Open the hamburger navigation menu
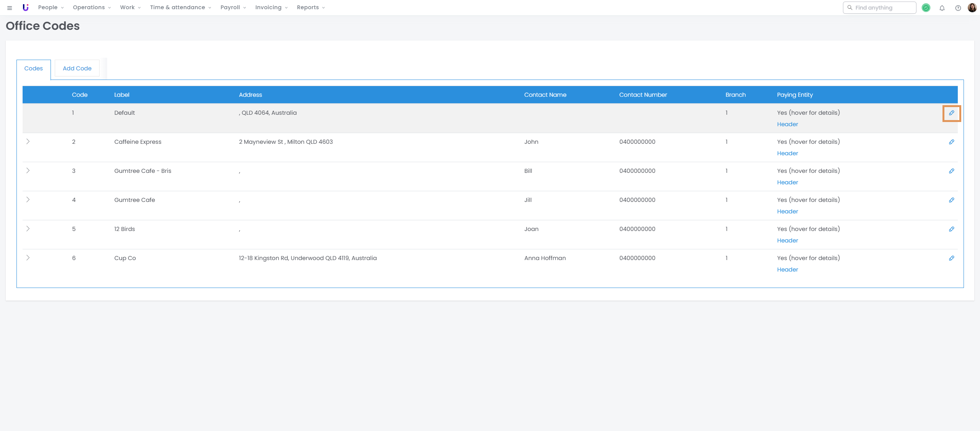 pyautogui.click(x=10, y=8)
